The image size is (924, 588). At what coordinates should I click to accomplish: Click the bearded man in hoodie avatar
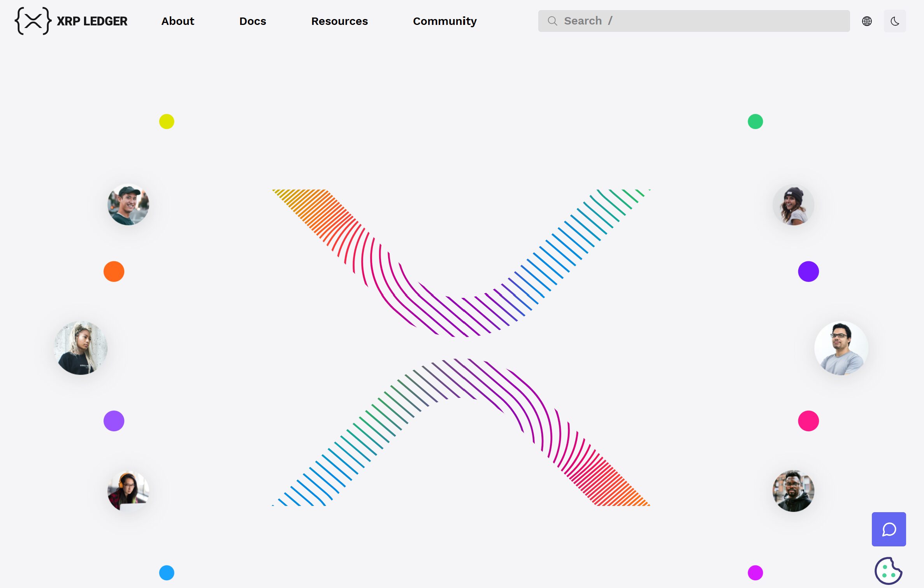[793, 491]
